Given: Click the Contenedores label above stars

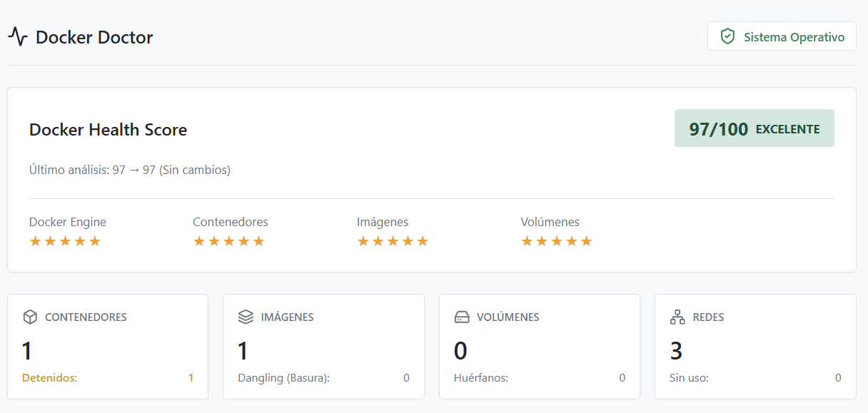Looking at the screenshot, I should pos(231,222).
